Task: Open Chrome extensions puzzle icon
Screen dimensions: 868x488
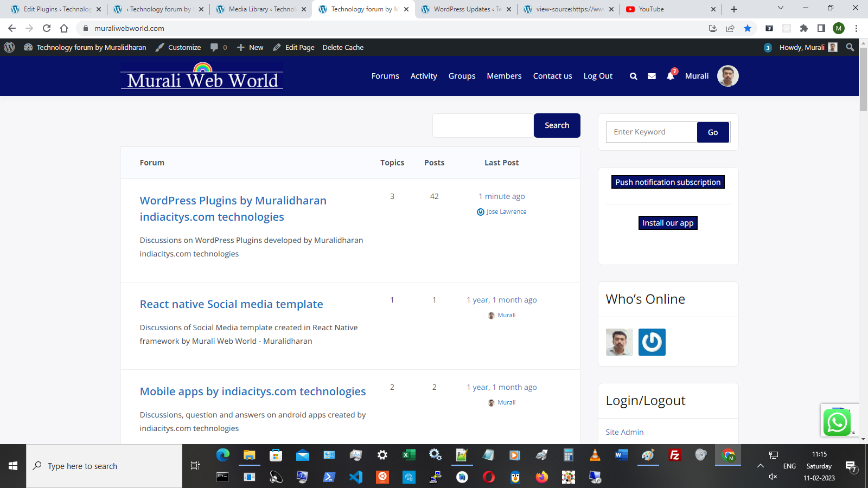Action: pyautogui.click(x=804, y=28)
